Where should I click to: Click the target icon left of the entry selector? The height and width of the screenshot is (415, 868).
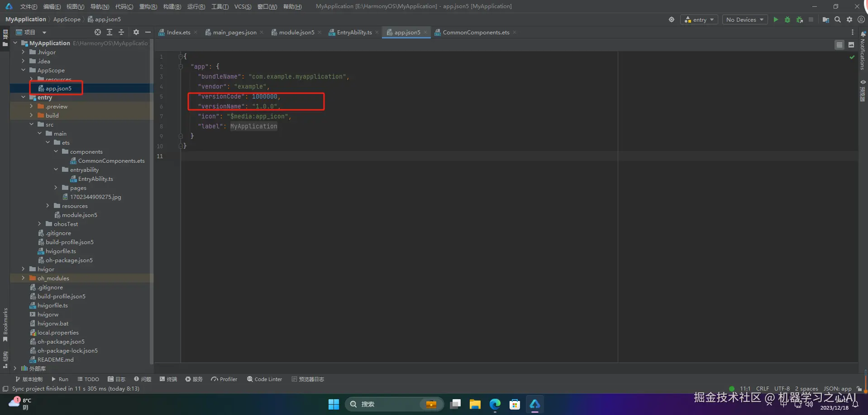tap(672, 19)
